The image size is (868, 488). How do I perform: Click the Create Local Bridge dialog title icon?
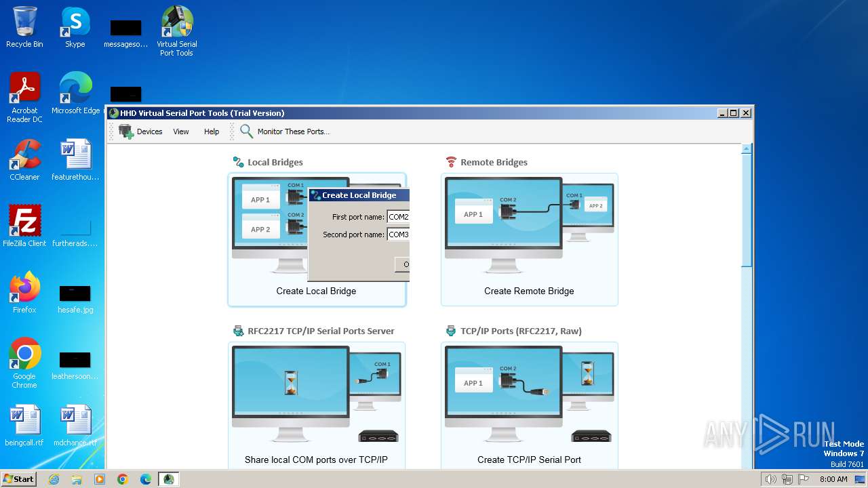315,195
